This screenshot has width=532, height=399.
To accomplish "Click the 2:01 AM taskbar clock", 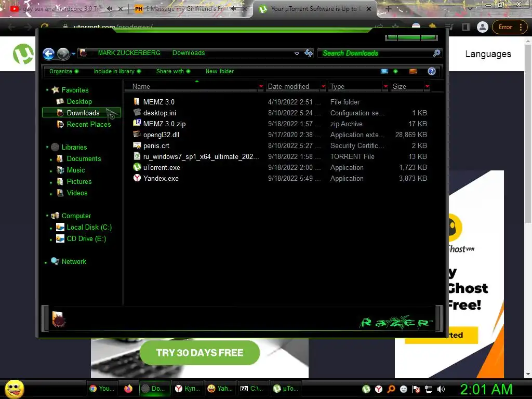I will (486, 389).
